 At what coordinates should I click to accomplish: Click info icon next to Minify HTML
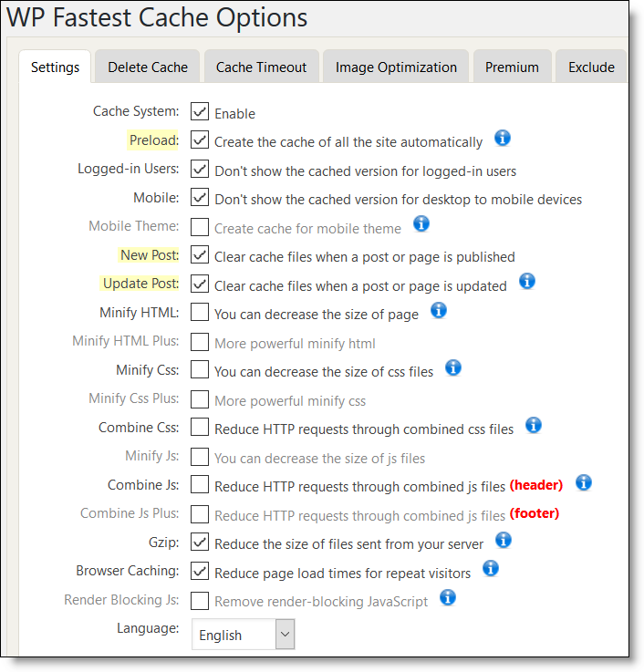(438, 311)
